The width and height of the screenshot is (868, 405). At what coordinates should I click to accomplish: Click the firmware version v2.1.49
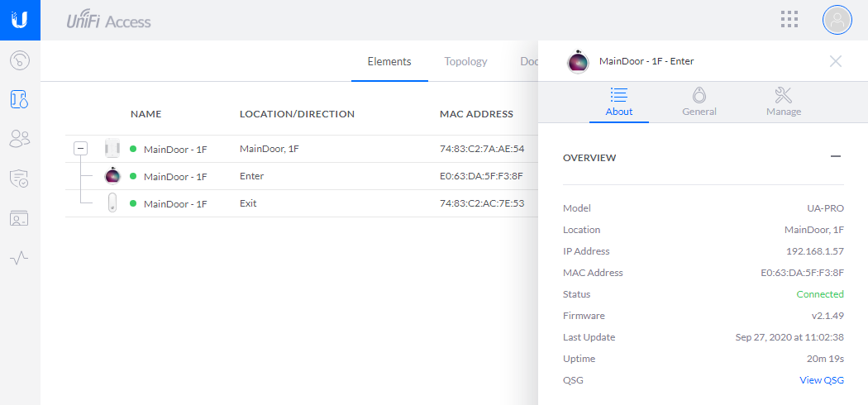pos(827,316)
